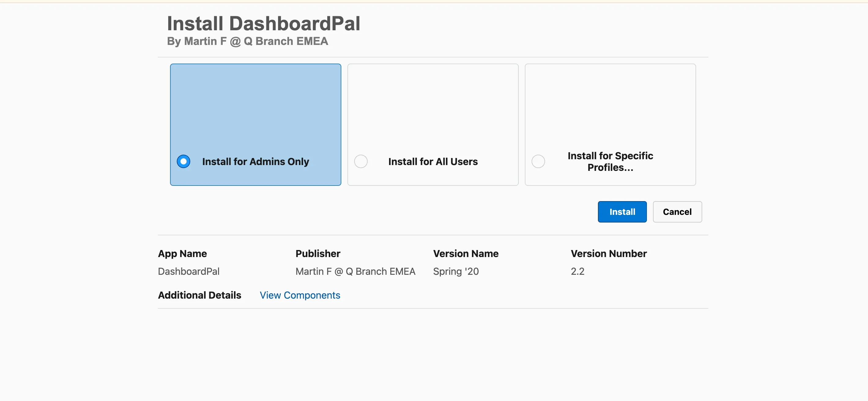Image resolution: width=868 pixels, height=401 pixels.
Task: Click the DashboardPal app name value
Action: coord(188,271)
